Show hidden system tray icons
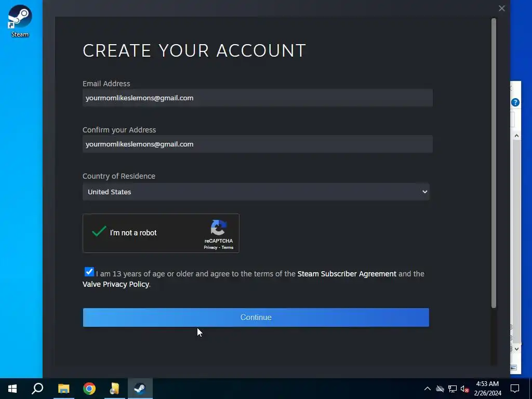This screenshot has width=532, height=399. [x=428, y=389]
